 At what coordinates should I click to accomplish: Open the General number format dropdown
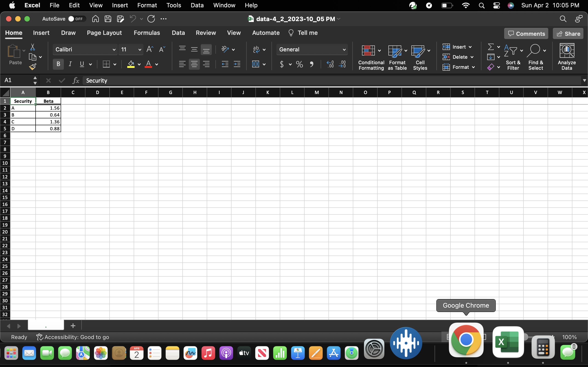click(x=344, y=50)
